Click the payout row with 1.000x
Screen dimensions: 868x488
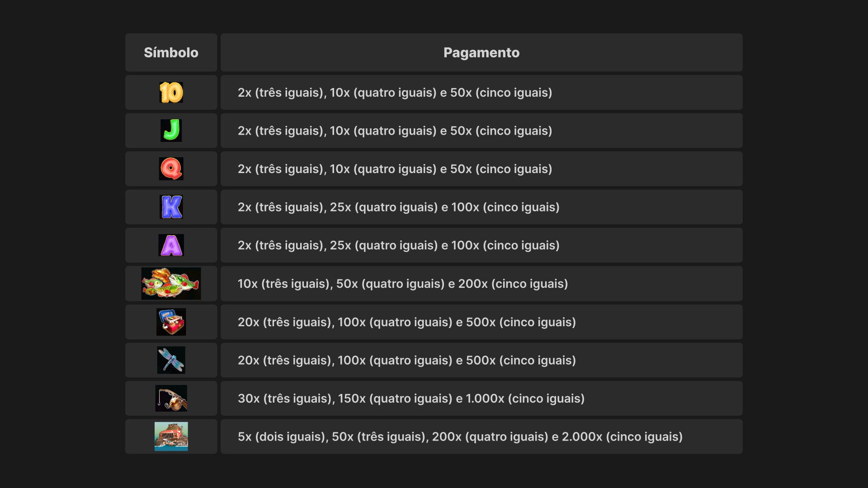pos(411,399)
